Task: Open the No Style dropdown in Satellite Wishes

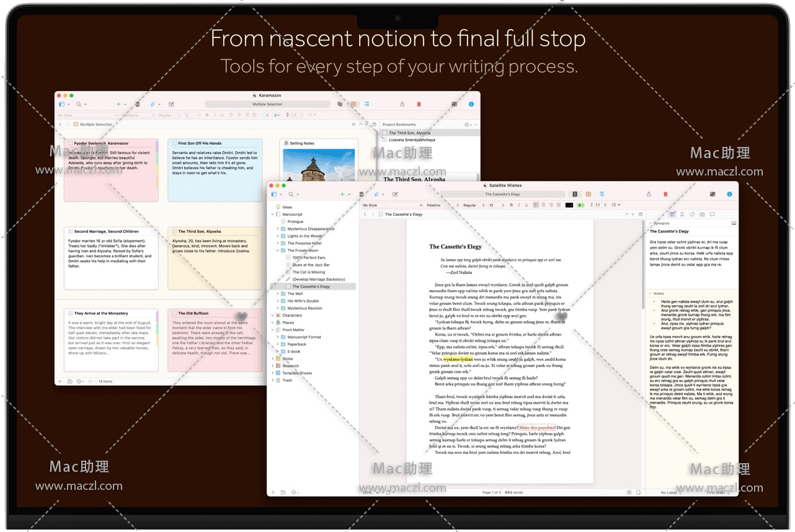Action: point(392,205)
